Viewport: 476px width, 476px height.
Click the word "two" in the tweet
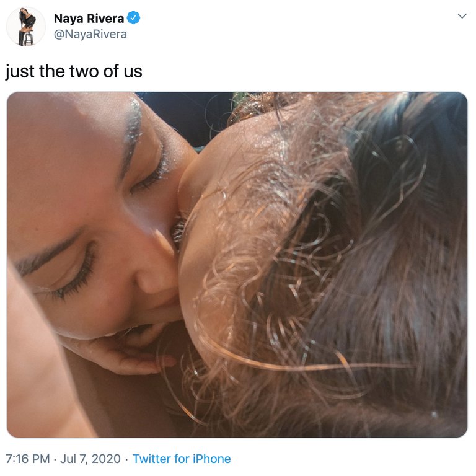pos(83,71)
